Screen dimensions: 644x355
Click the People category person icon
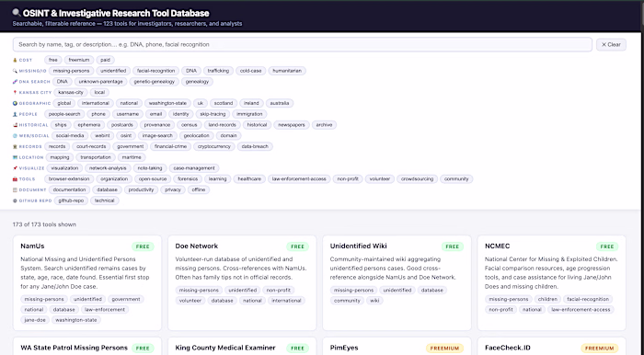(x=15, y=114)
